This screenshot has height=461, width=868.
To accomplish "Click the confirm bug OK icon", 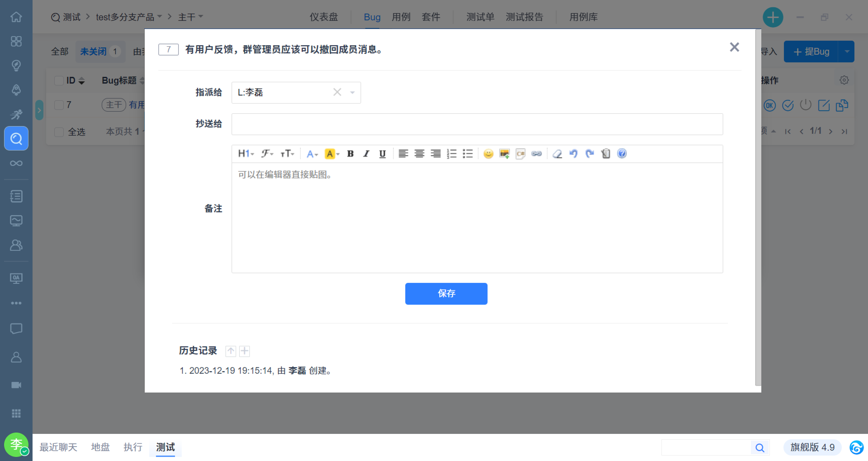I will (x=770, y=106).
